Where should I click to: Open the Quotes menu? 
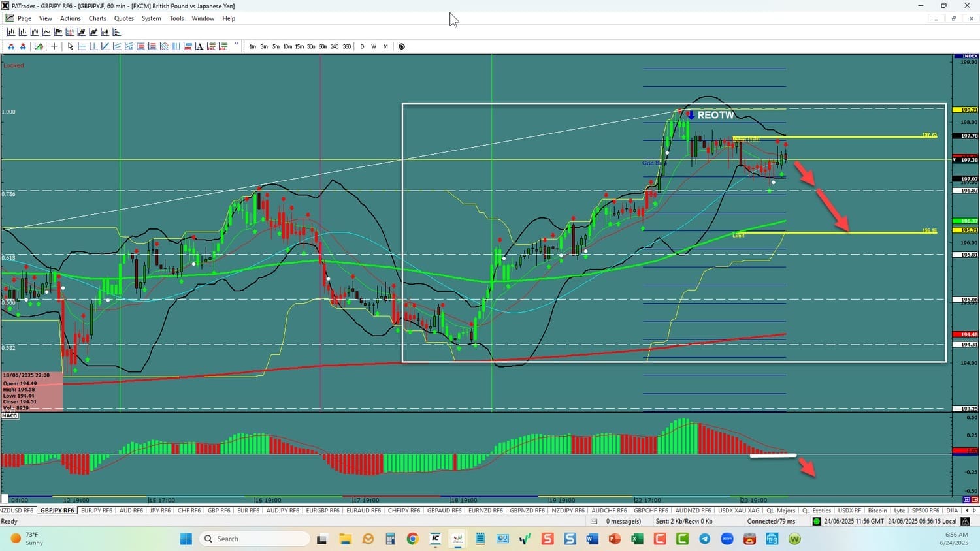coord(123,18)
